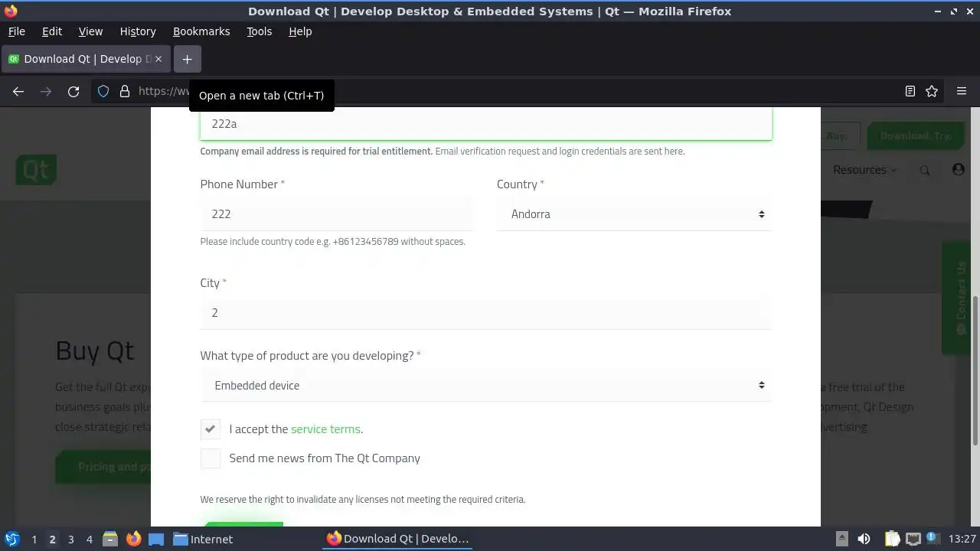Go back to the previous page
Image resolution: width=980 pixels, height=551 pixels.
coord(18,91)
